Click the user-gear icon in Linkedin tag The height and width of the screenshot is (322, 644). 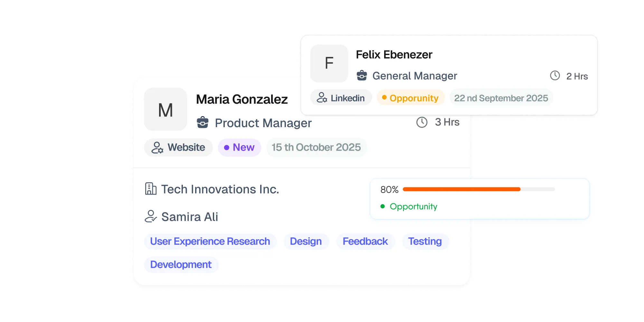[322, 98]
